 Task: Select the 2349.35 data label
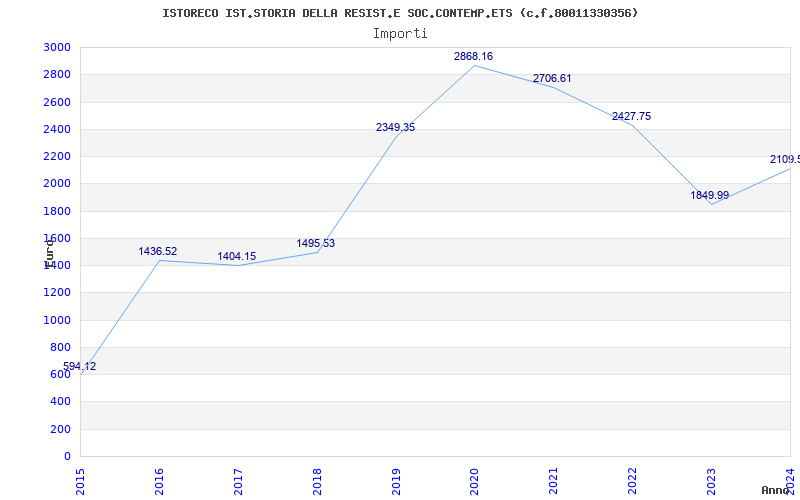pyautogui.click(x=395, y=128)
